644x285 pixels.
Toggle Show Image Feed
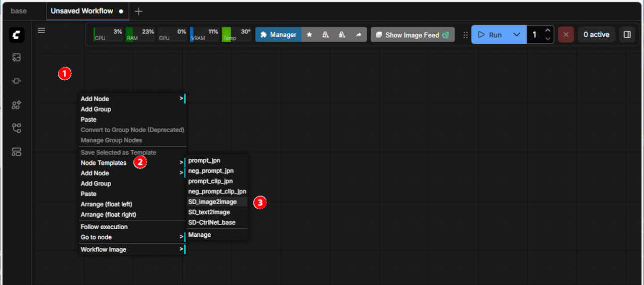click(x=412, y=35)
